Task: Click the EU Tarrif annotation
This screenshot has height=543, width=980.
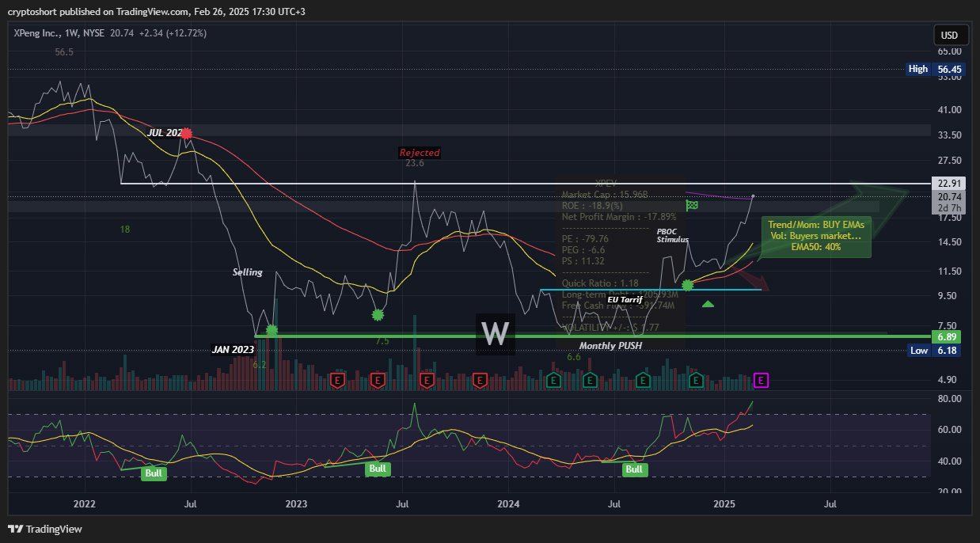Action: coord(624,299)
